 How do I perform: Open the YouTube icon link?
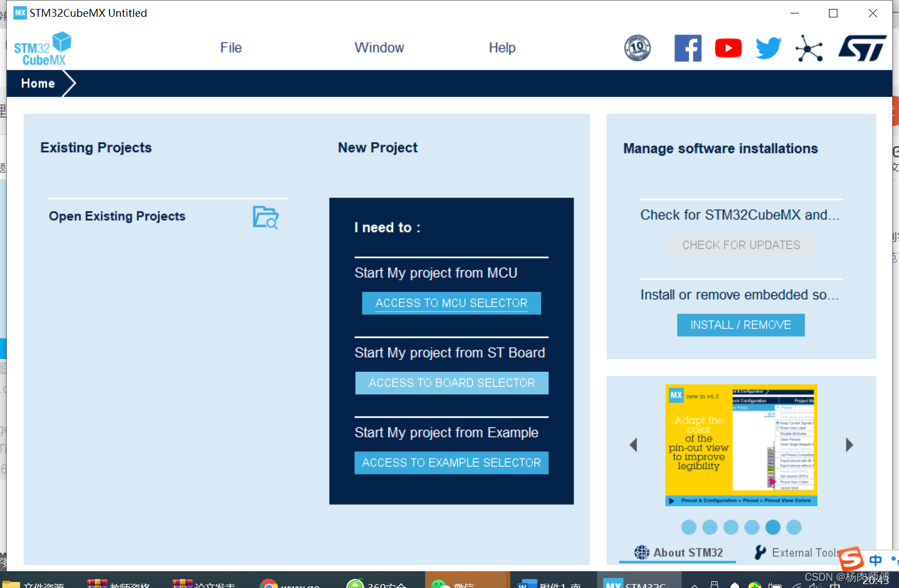click(728, 48)
